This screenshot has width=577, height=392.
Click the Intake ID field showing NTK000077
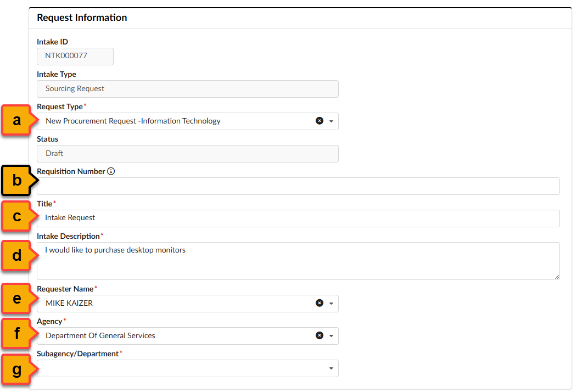75,56
